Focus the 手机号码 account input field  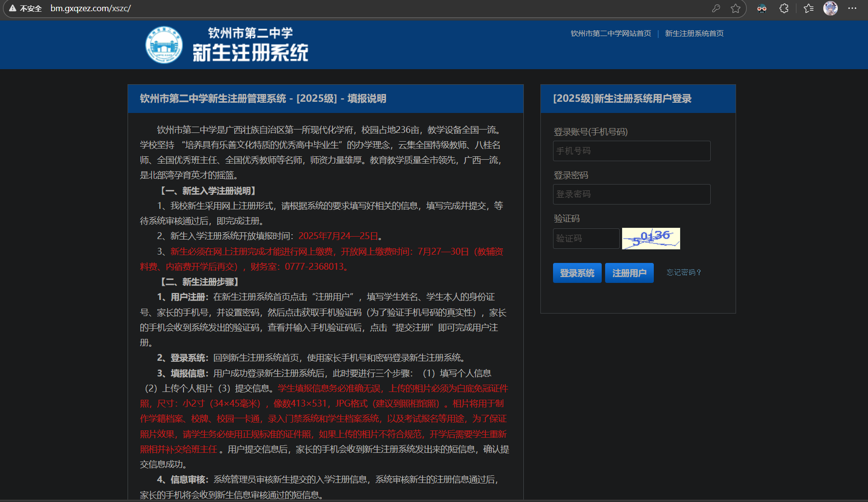(x=631, y=151)
